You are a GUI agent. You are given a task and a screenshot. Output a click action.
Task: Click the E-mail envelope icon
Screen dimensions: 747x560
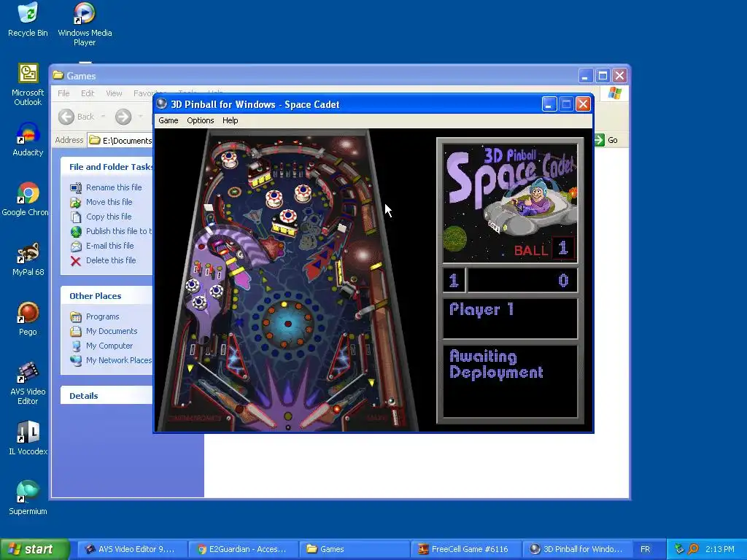[76, 246]
